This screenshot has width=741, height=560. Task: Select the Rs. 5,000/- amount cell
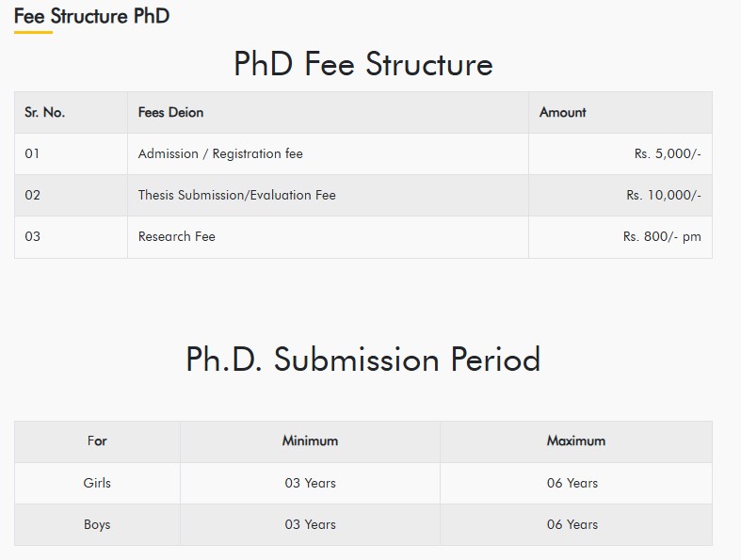(668, 153)
